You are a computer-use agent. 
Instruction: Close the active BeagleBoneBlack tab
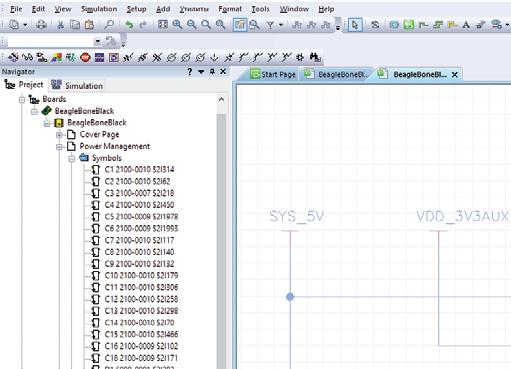click(455, 75)
